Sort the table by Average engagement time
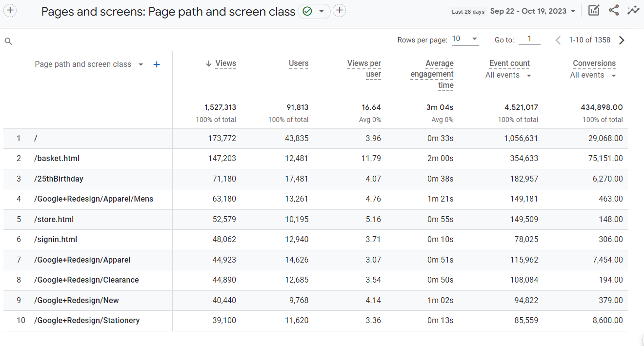Screen dimensions: 644x346 point(432,74)
